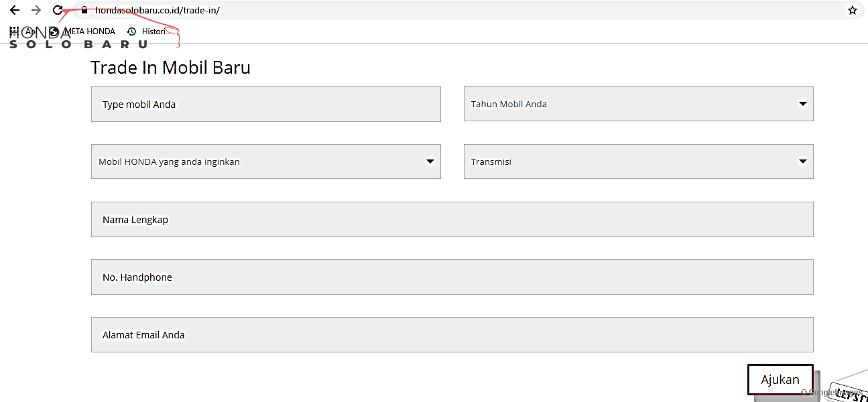Click the padlock site security icon
The height and width of the screenshot is (402, 868).
(84, 10)
